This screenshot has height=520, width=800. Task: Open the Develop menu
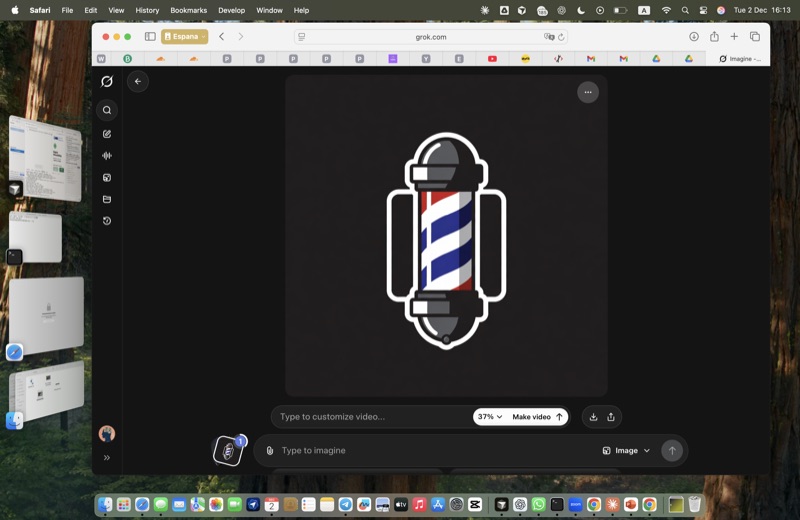(232, 10)
